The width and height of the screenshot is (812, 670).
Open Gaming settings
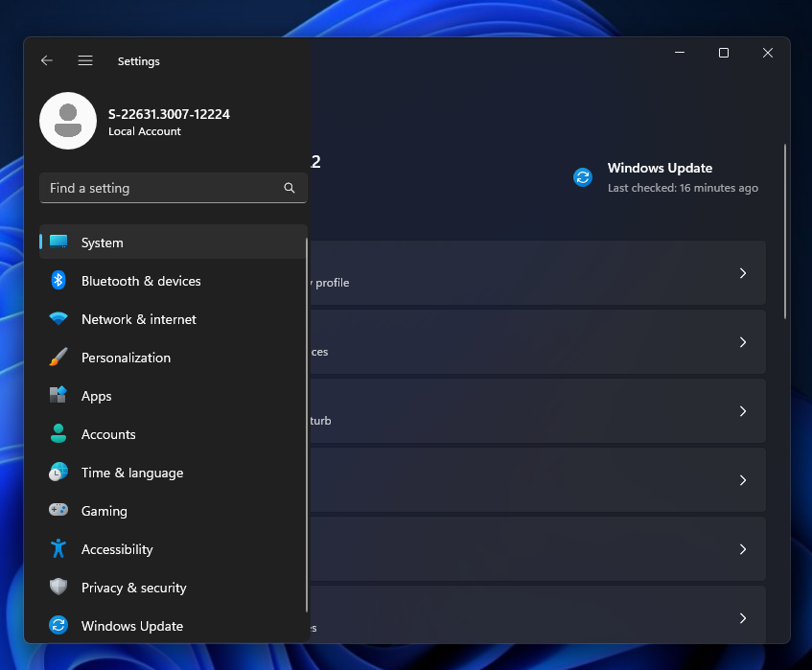tap(174, 511)
